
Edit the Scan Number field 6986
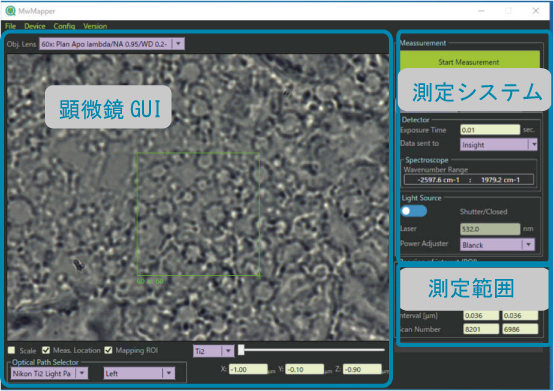pos(520,329)
